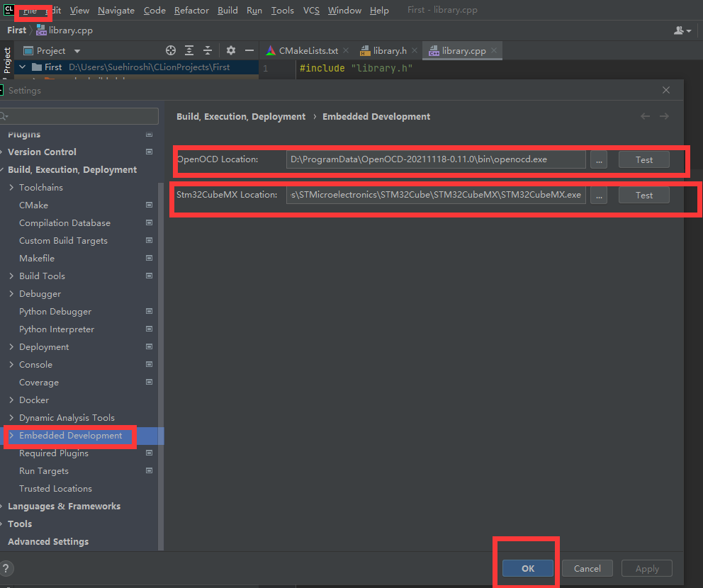Click the vertical Project tool window tab
This screenshot has width=703, height=588.
(x=6, y=60)
